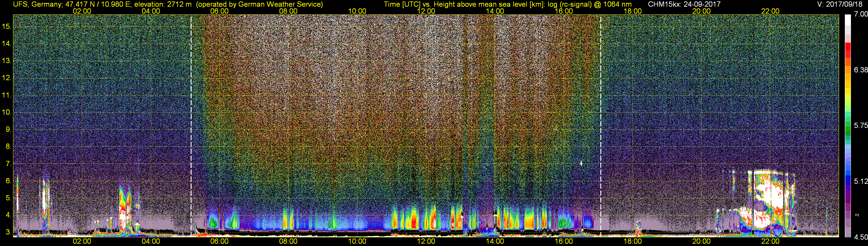The image size is (868, 246).
Task: Click the small bright spot near 16:30 at 7 km
Action: (x=581, y=164)
